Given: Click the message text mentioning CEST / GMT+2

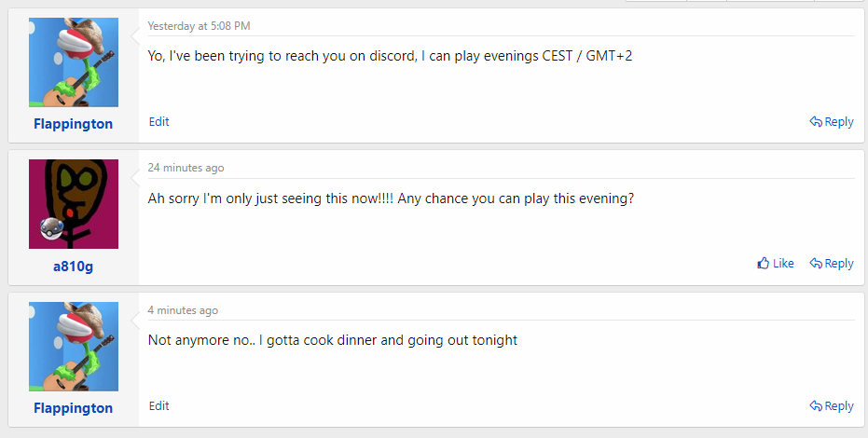Looking at the screenshot, I should (x=391, y=56).
